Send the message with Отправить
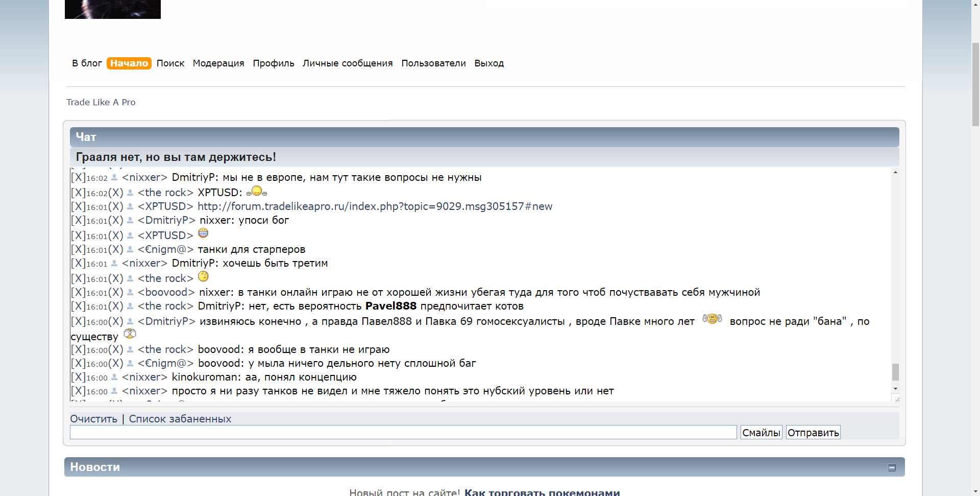 813,433
